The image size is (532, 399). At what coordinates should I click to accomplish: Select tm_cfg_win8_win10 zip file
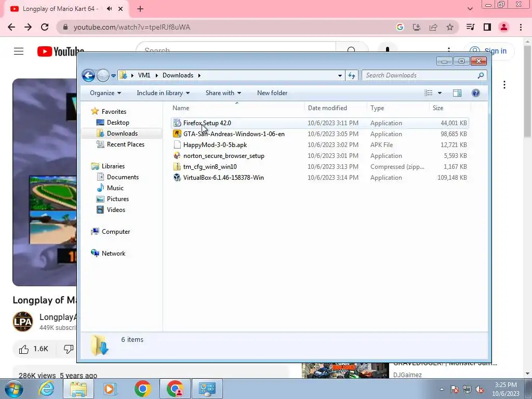pyautogui.click(x=320, y=167)
